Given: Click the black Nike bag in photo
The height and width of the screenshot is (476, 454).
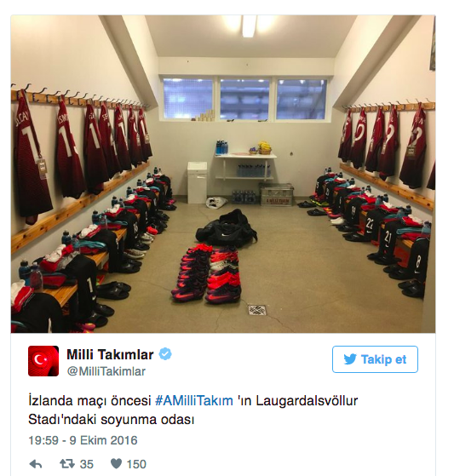Looking at the screenshot, I should click(x=227, y=227).
